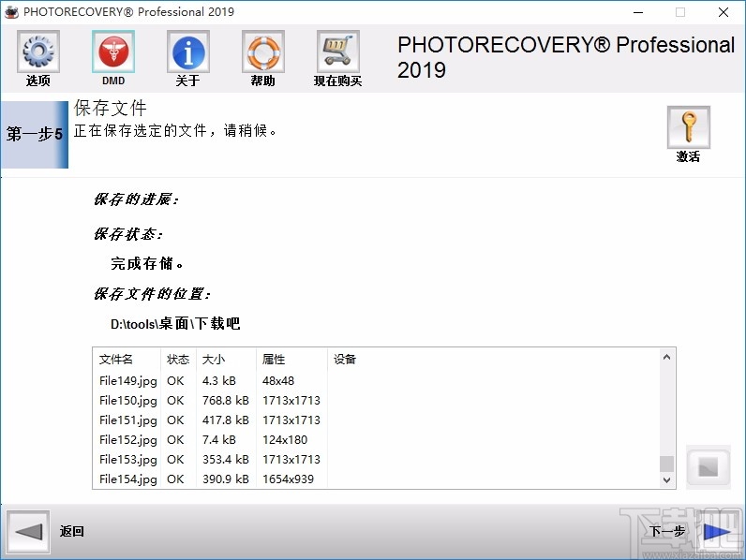Sort by 状态 column header
Viewport: 746px width, 560px height.
pyautogui.click(x=178, y=360)
